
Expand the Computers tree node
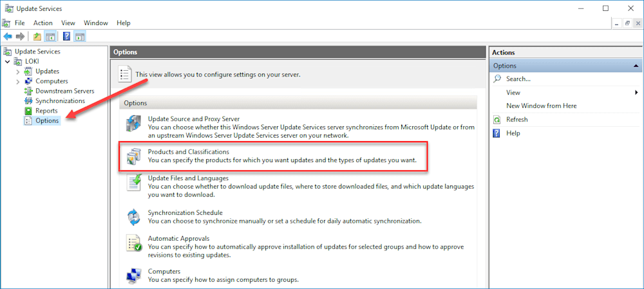(x=17, y=81)
